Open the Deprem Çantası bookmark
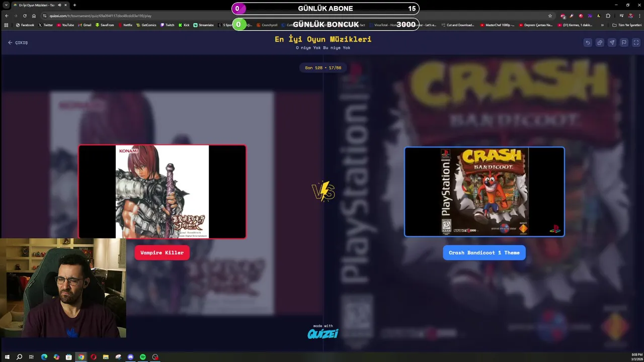This screenshot has height=362, width=644. click(536, 25)
